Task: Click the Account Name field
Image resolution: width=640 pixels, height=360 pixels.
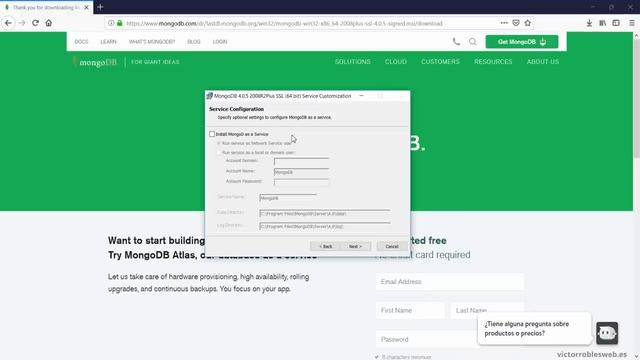Action: pos(301,172)
